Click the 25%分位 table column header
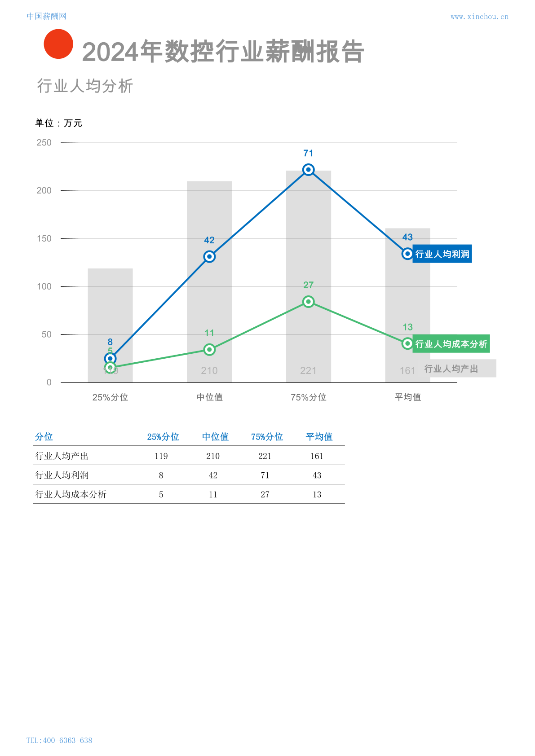 [163, 437]
